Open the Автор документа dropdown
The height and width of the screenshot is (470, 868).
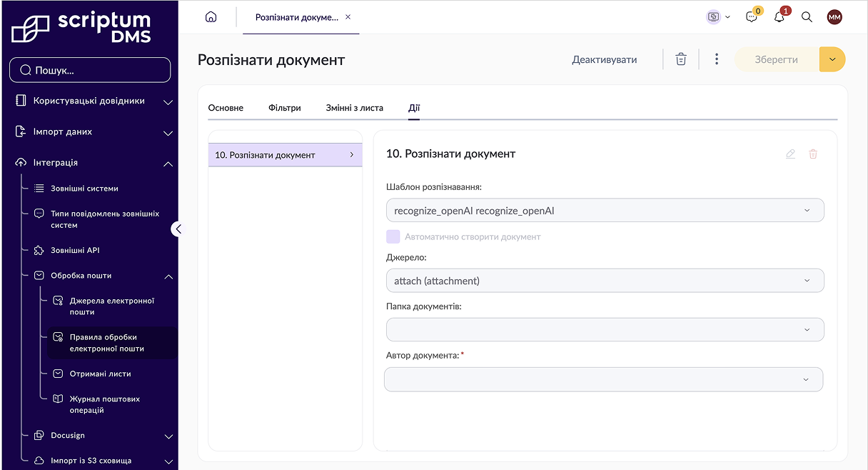coord(603,379)
